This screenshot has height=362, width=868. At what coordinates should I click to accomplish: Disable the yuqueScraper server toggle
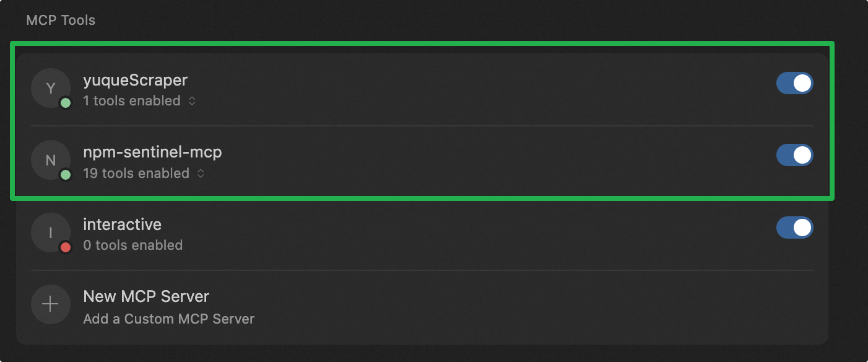tap(794, 84)
